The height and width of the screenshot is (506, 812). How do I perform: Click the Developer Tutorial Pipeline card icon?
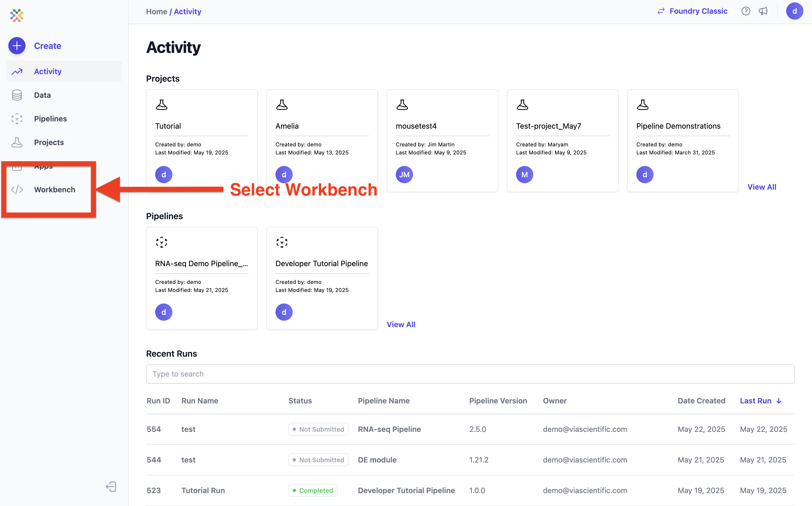tap(282, 242)
